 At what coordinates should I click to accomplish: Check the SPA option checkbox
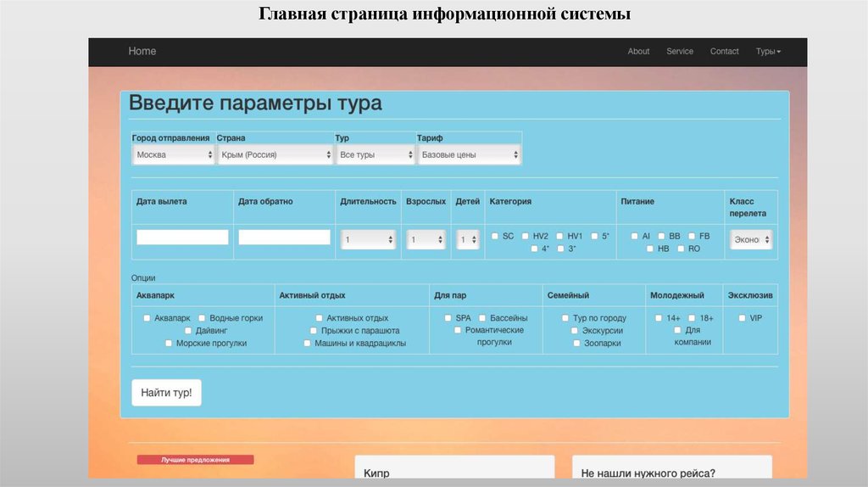pos(448,318)
